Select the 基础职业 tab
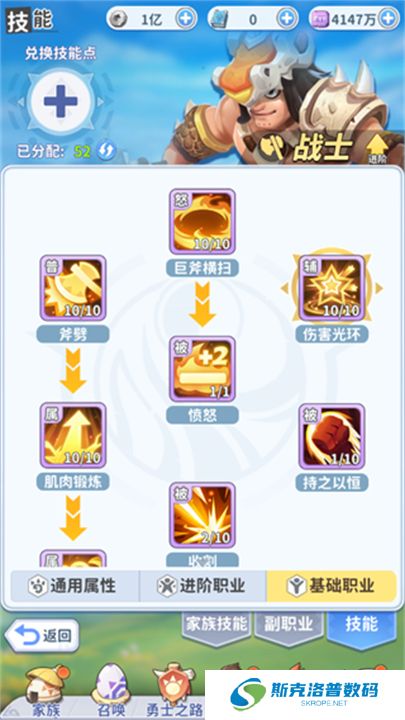 (x=331, y=586)
